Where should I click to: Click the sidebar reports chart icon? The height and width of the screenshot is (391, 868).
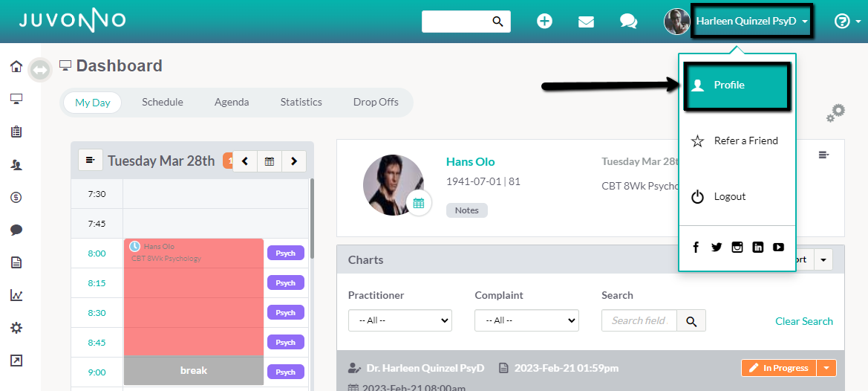click(16, 295)
